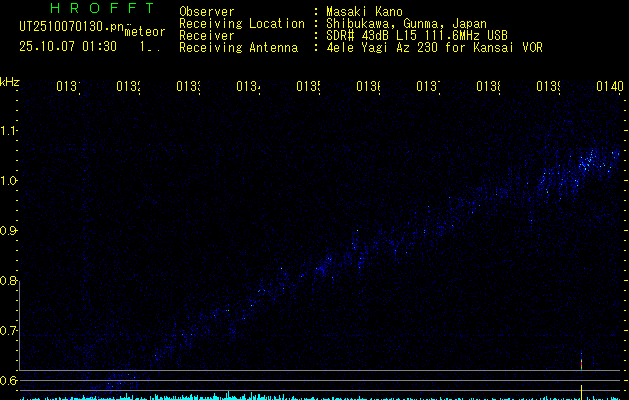Click the green meteor label
The image size is (629, 400).
144,33
